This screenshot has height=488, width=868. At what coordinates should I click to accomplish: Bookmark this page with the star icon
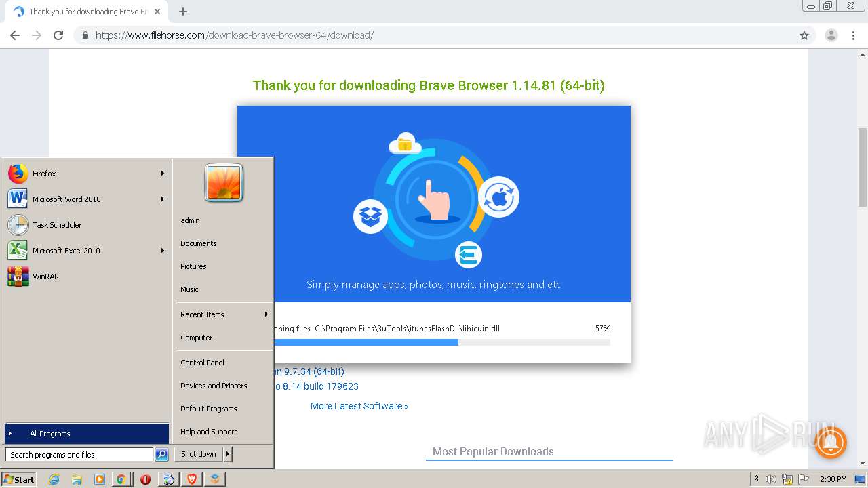click(x=804, y=35)
